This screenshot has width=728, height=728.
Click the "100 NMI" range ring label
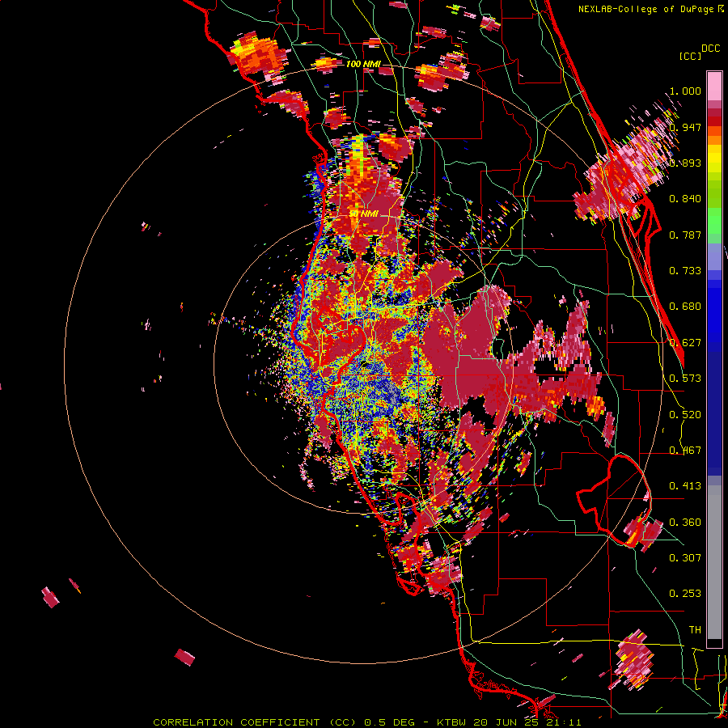point(362,64)
